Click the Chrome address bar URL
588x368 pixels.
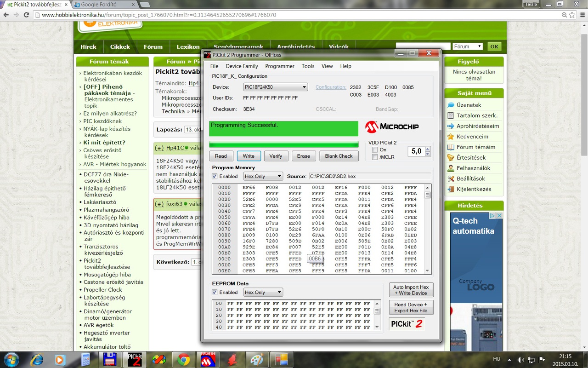pyautogui.click(x=159, y=15)
